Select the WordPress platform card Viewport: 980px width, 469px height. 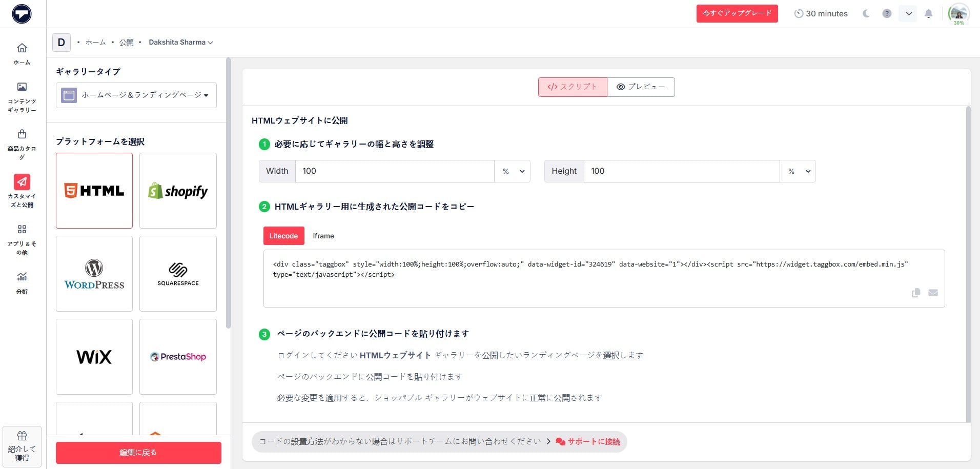[94, 274]
